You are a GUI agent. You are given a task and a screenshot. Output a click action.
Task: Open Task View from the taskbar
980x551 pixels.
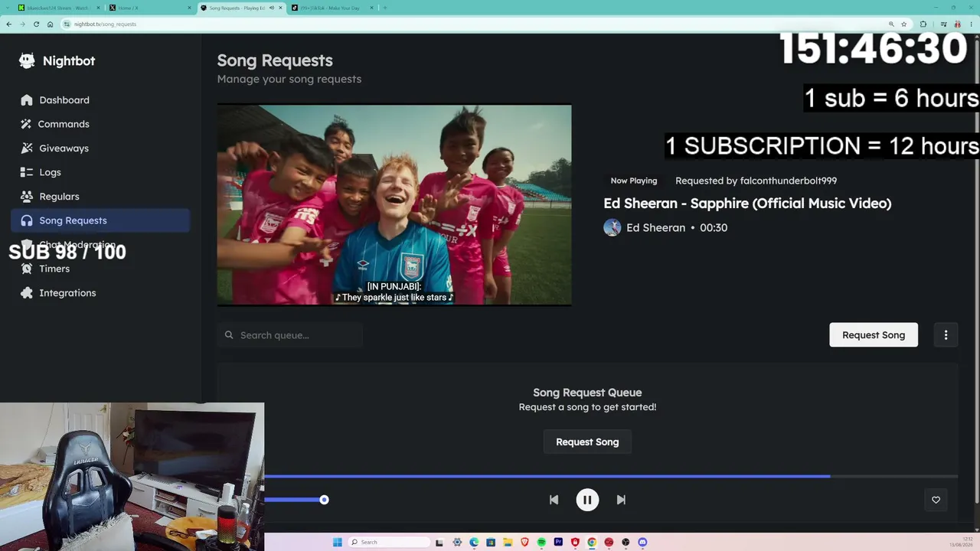440,543
